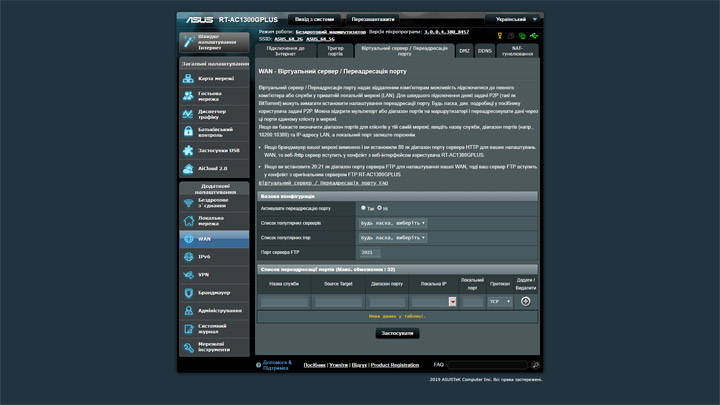Open the Utility link in footer
The image size is (720, 405).
pos(338,365)
